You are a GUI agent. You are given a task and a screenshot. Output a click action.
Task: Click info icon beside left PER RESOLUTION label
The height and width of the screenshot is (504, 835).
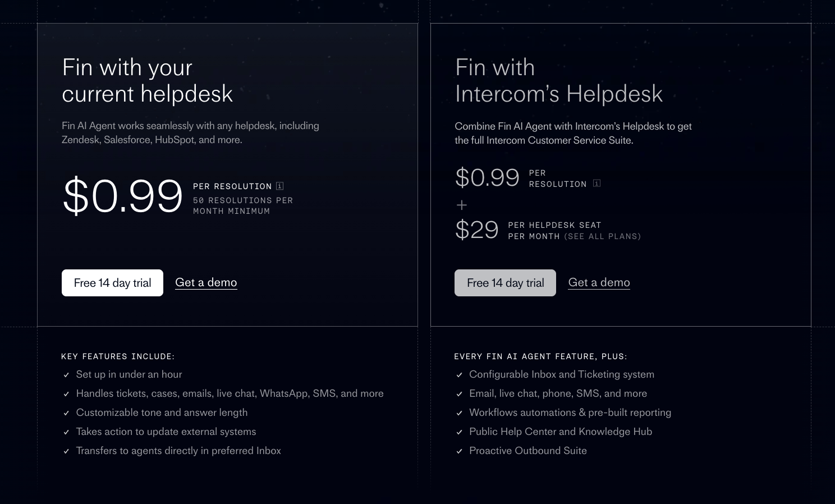coord(279,186)
